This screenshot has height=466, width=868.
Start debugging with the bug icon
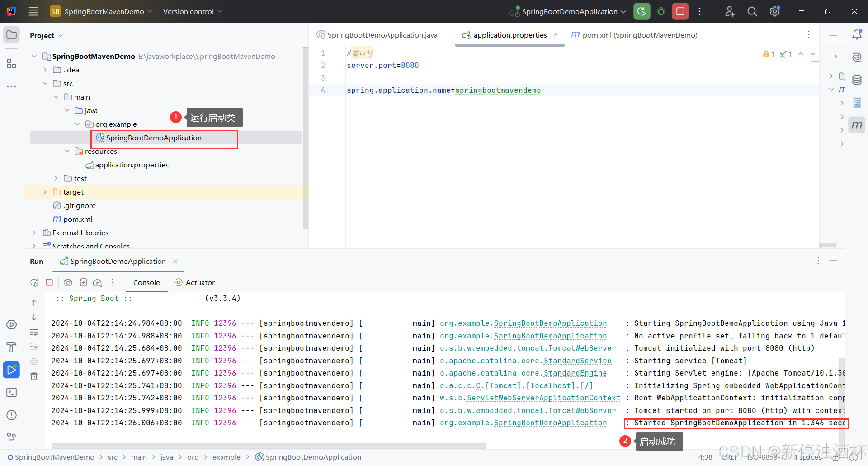pyautogui.click(x=661, y=11)
